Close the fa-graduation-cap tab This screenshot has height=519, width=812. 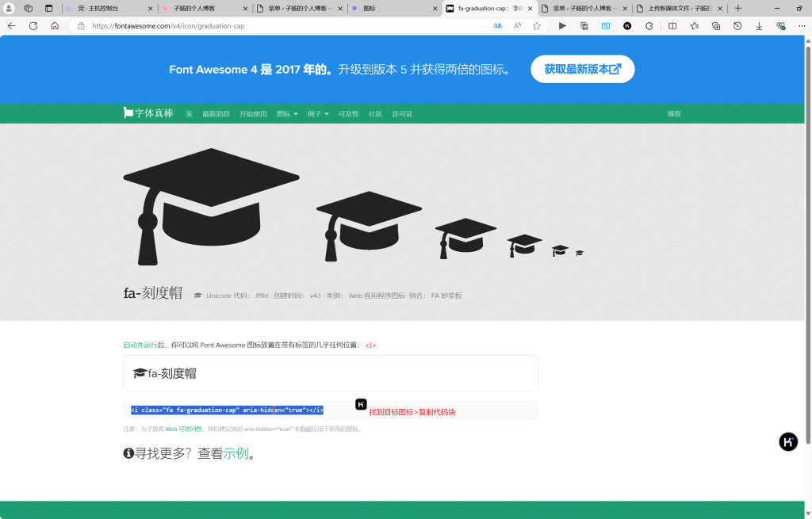point(530,8)
